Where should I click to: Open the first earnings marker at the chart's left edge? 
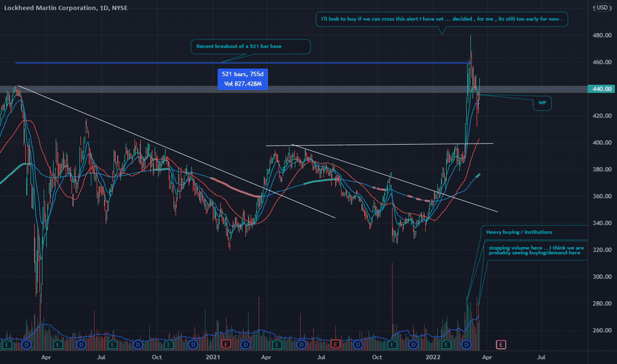click(x=7, y=345)
